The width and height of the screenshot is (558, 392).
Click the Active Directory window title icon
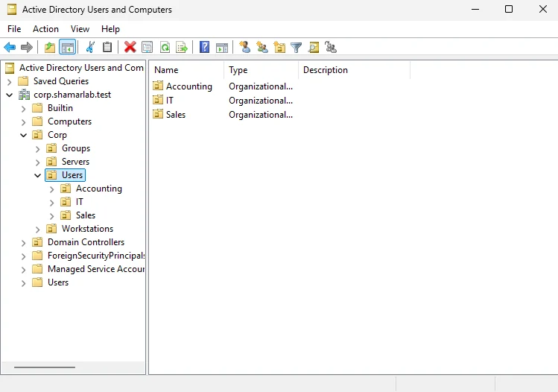tap(12, 10)
